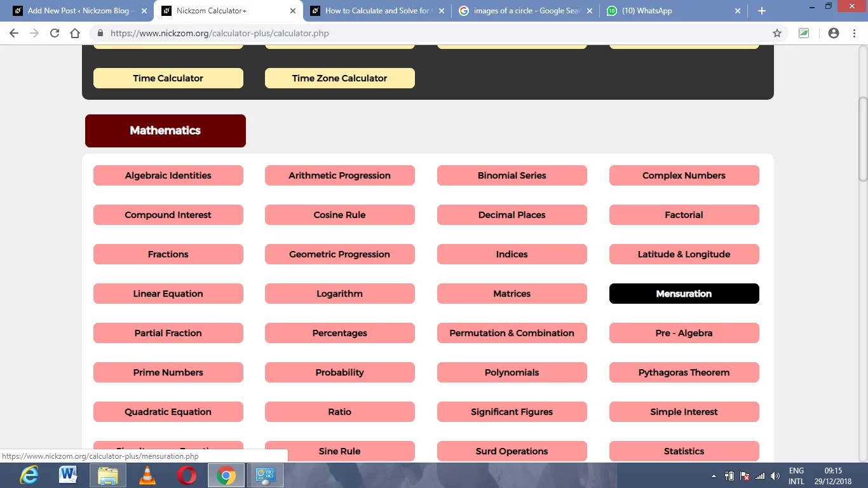The image size is (868, 488).
Task: Open Microsoft Word from the taskbar
Action: tap(68, 475)
